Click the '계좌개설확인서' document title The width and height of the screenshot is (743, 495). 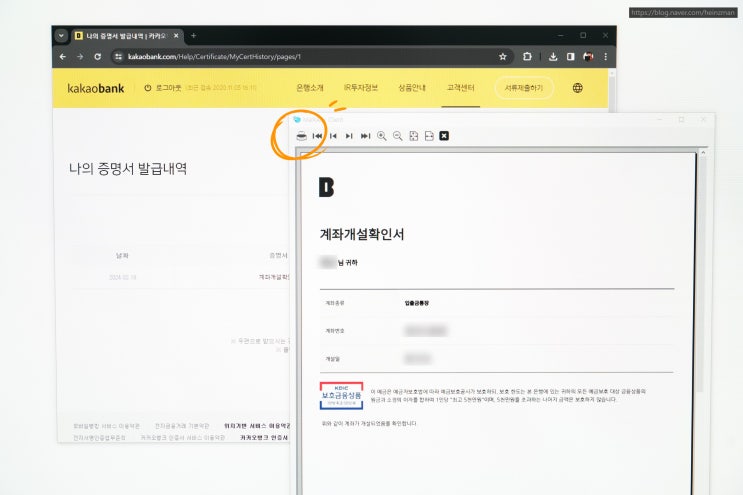click(362, 234)
